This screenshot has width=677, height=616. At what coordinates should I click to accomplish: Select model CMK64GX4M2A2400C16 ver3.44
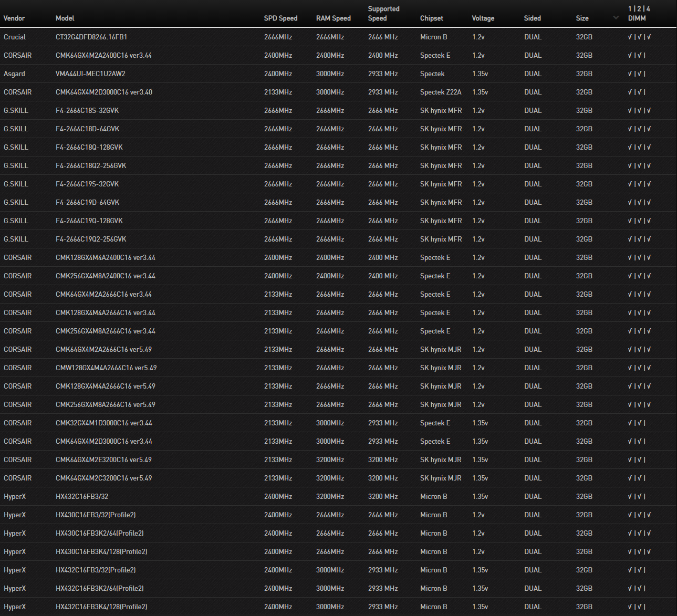pyautogui.click(x=104, y=56)
